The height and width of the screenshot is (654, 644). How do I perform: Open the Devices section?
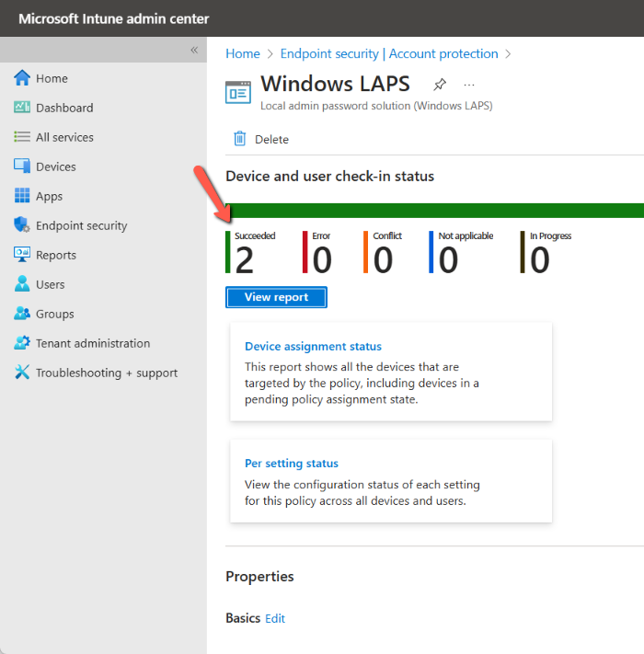click(x=56, y=166)
